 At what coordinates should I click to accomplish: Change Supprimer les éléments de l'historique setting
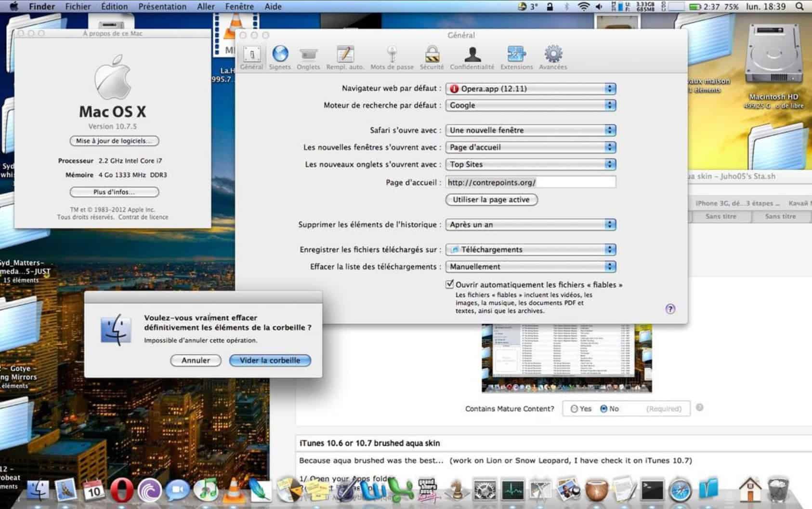tap(530, 225)
